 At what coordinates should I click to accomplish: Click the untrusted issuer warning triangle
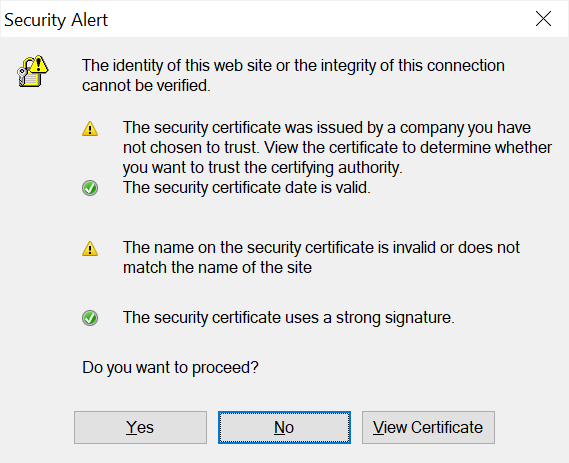(x=90, y=129)
